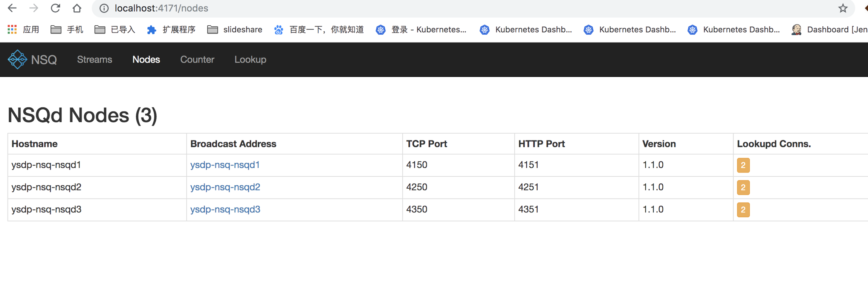
Task: Click the browser home icon
Action: pyautogui.click(x=77, y=8)
